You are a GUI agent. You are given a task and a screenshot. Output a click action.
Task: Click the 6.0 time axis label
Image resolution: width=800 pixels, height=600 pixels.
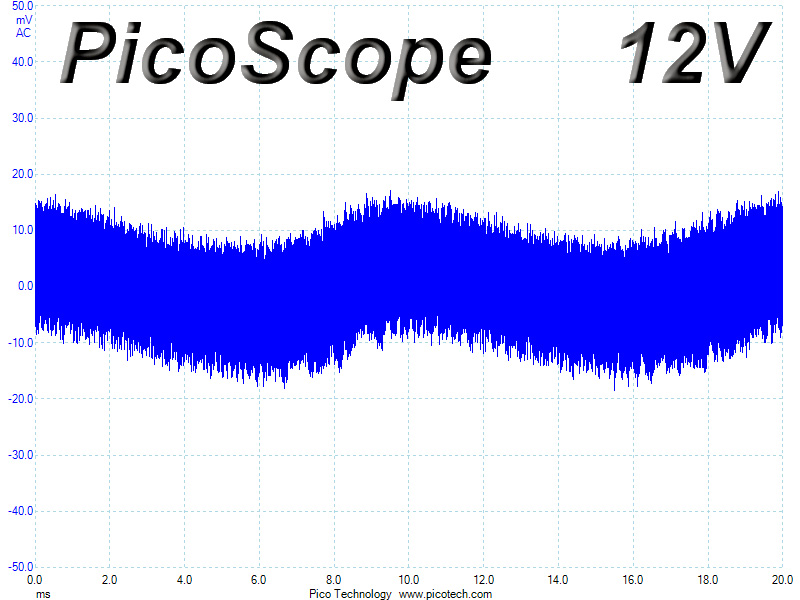[x=259, y=580]
